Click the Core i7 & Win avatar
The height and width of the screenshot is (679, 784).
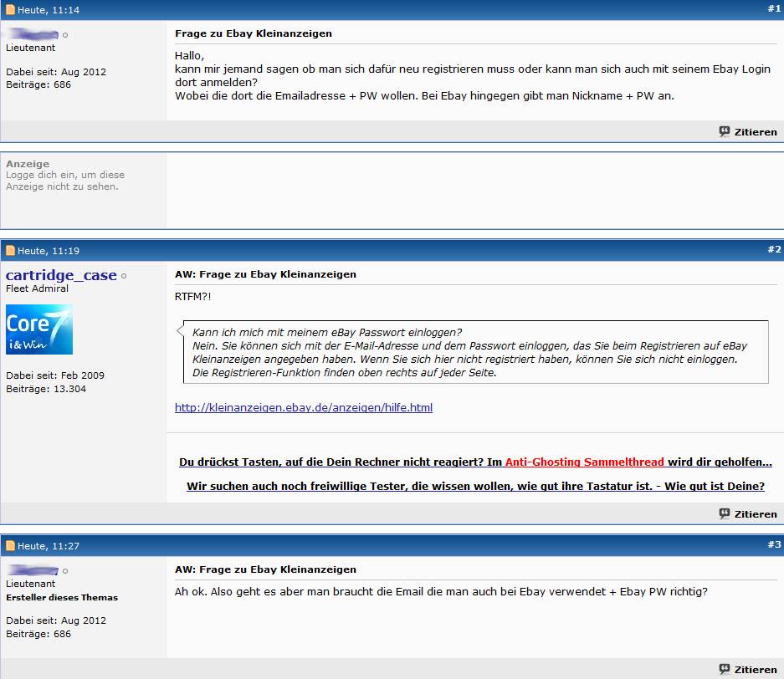pyautogui.click(x=39, y=329)
